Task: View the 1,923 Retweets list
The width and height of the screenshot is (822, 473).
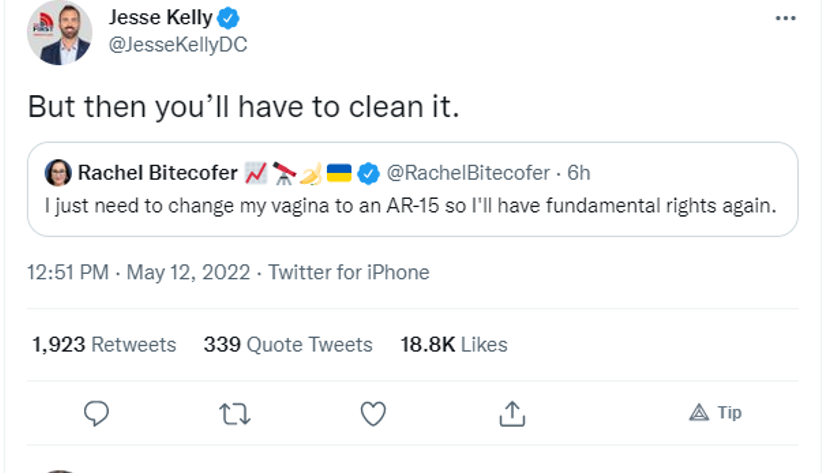Action: tap(104, 345)
